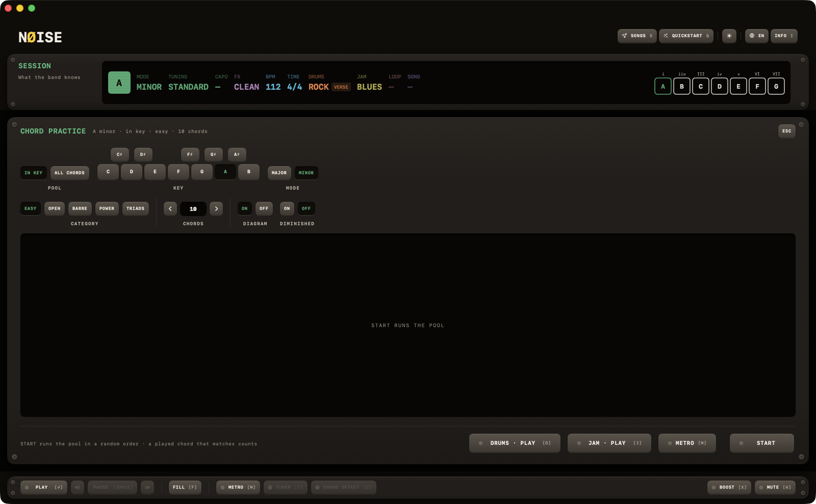The image size is (816, 504).
Task: Select the IN KEY pool option
Action: pos(34,173)
